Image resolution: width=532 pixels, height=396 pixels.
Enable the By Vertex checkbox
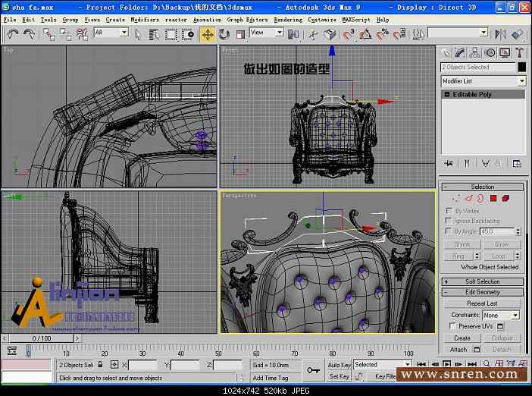[x=449, y=211]
